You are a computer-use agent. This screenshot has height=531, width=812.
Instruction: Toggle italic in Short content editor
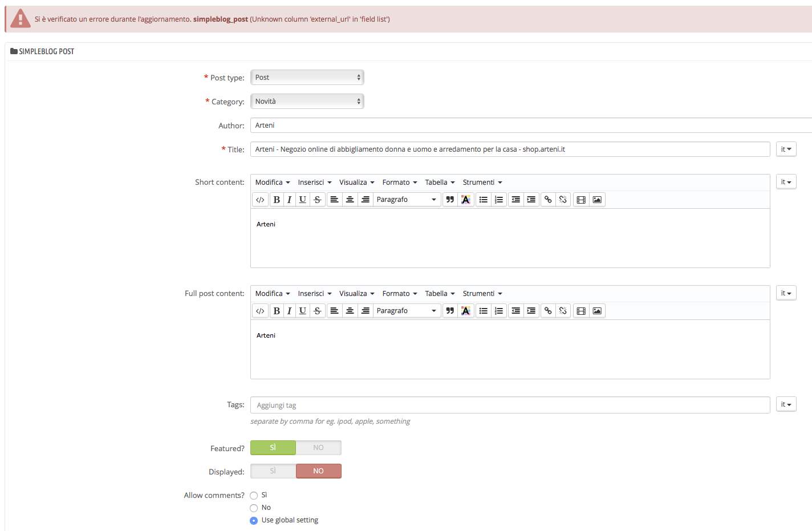pyautogui.click(x=290, y=200)
